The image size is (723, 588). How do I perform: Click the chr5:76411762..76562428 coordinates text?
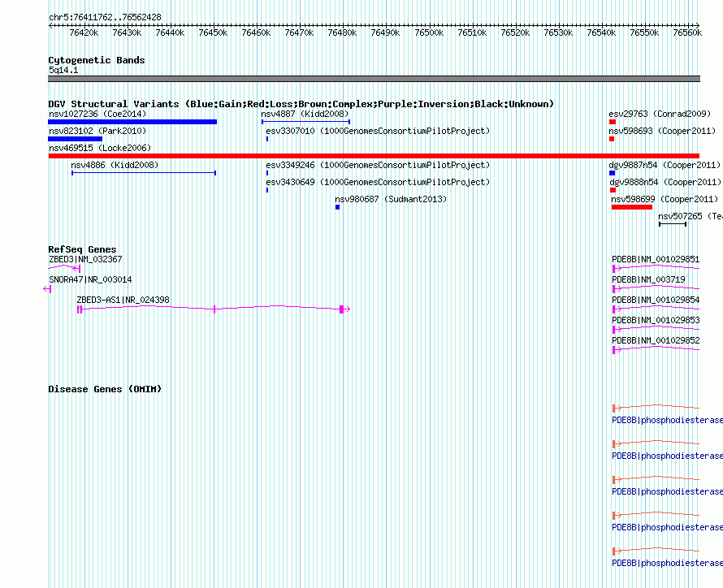[105, 17]
